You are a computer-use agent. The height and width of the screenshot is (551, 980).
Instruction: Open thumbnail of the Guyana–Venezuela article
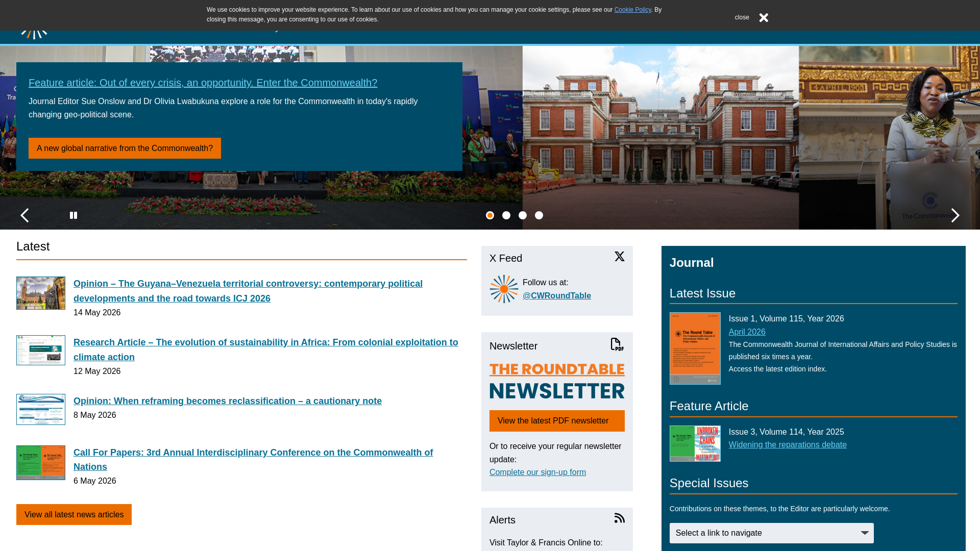point(41,293)
